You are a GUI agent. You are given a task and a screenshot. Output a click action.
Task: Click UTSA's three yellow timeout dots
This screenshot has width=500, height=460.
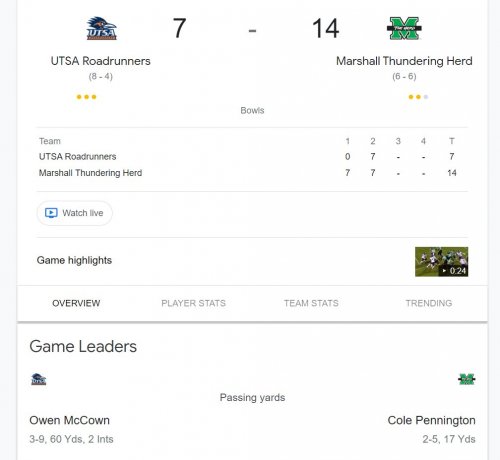tap(86, 97)
